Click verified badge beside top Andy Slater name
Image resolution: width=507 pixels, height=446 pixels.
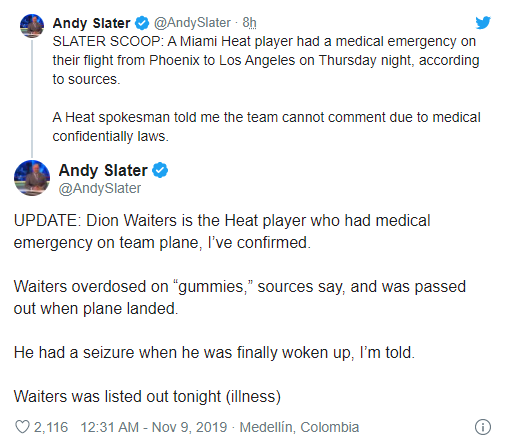pyautogui.click(x=142, y=23)
